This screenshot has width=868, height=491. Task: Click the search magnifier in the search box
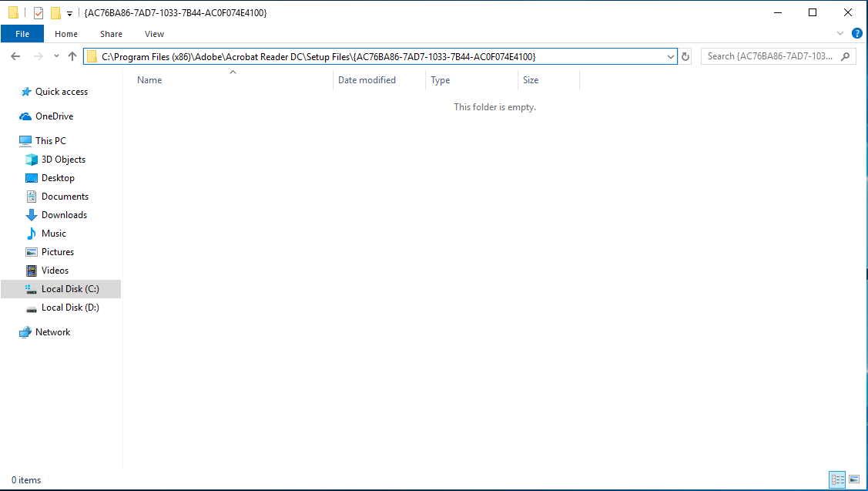[845, 56]
